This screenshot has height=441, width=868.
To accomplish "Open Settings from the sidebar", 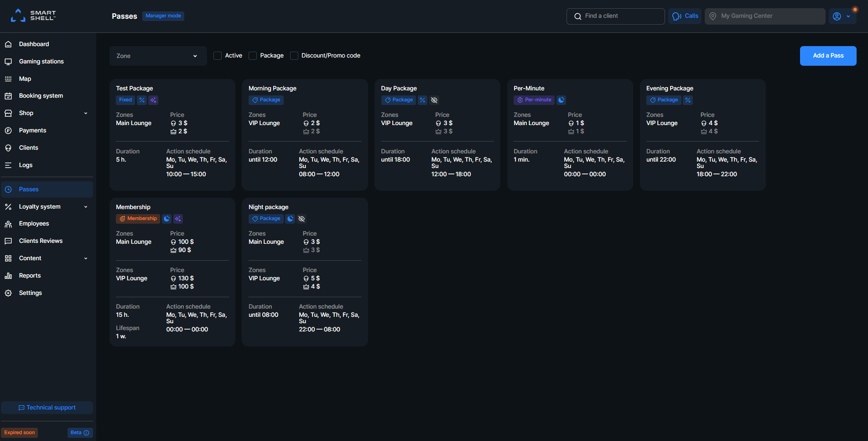I will point(30,293).
